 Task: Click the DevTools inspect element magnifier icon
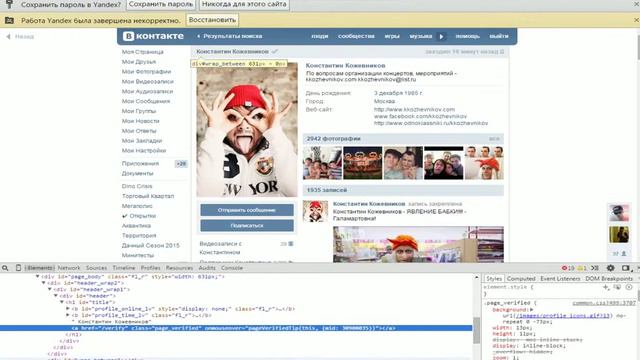tap(5, 268)
